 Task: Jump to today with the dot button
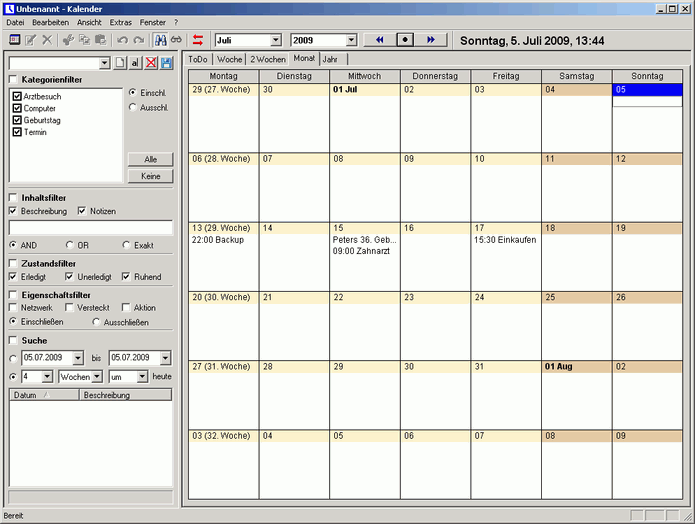pyautogui.click(x=405, y=40)
